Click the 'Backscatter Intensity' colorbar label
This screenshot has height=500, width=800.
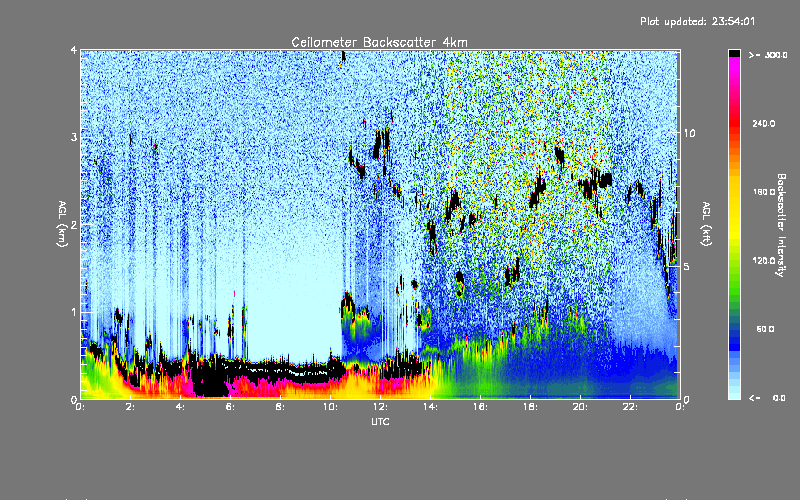[x=781, y=225]
